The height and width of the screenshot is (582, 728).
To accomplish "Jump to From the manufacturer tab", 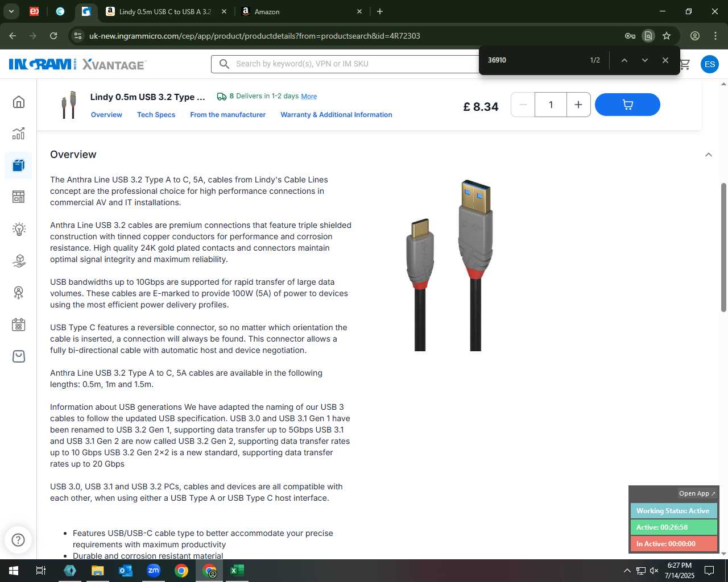I will click(x=227, y=115).
